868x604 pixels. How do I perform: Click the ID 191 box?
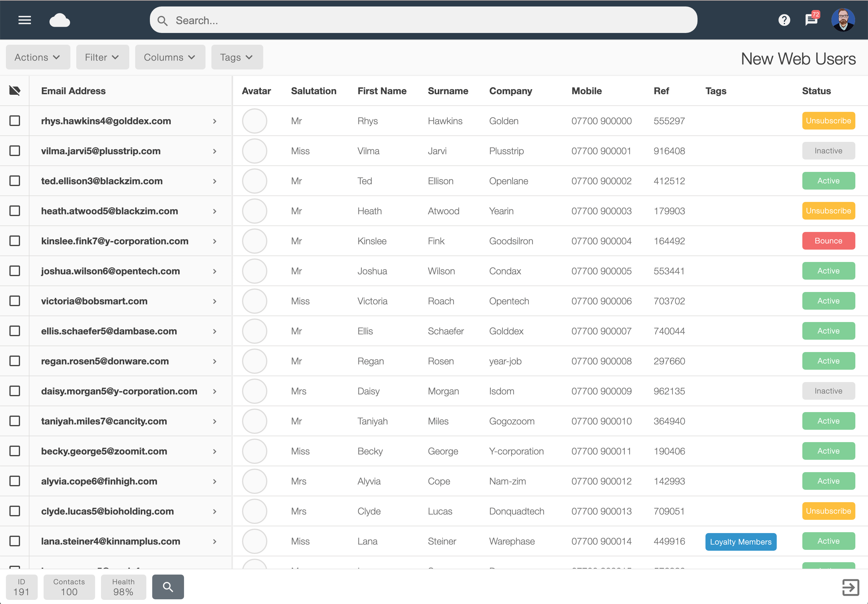pos(21,587)
